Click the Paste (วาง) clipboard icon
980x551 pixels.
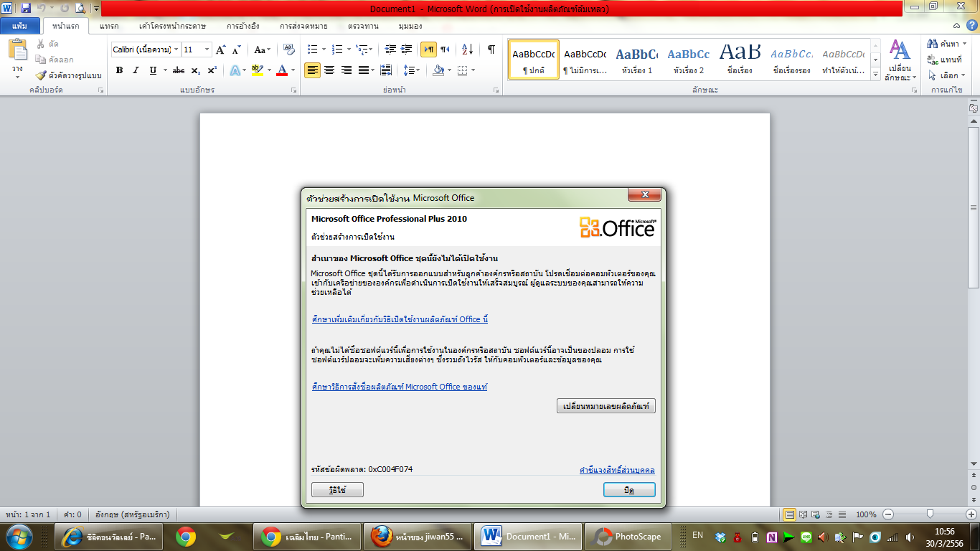point(17,50)
